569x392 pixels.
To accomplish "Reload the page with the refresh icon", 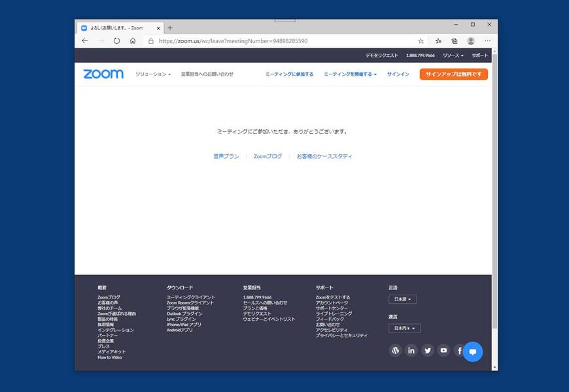I will (116, 41).
